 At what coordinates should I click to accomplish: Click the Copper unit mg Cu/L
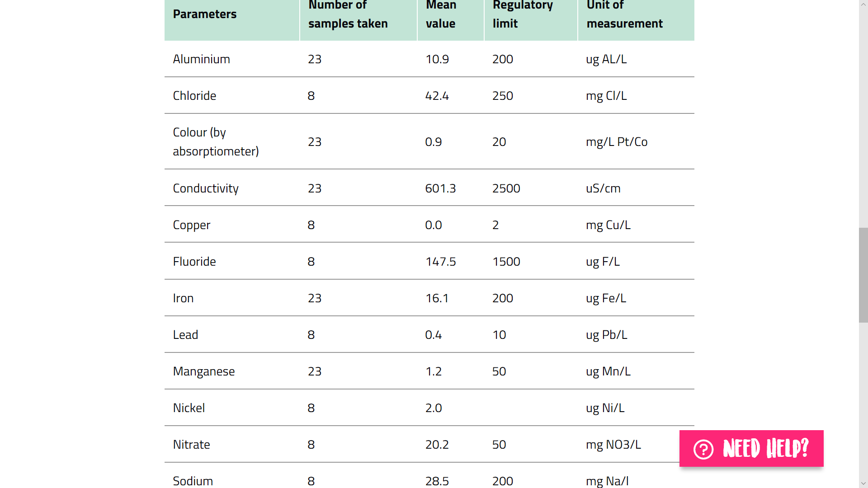(608, 225)
